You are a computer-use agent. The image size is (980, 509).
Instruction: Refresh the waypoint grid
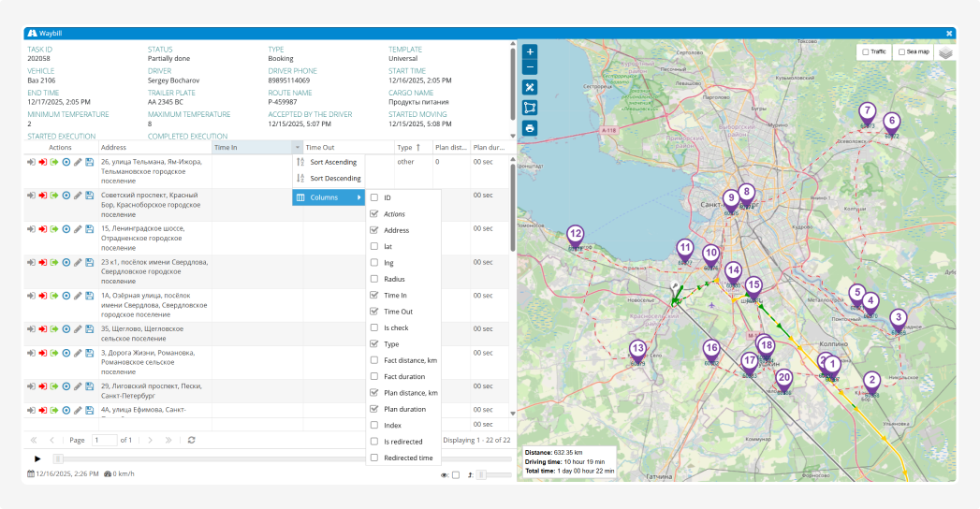[192, 440]
